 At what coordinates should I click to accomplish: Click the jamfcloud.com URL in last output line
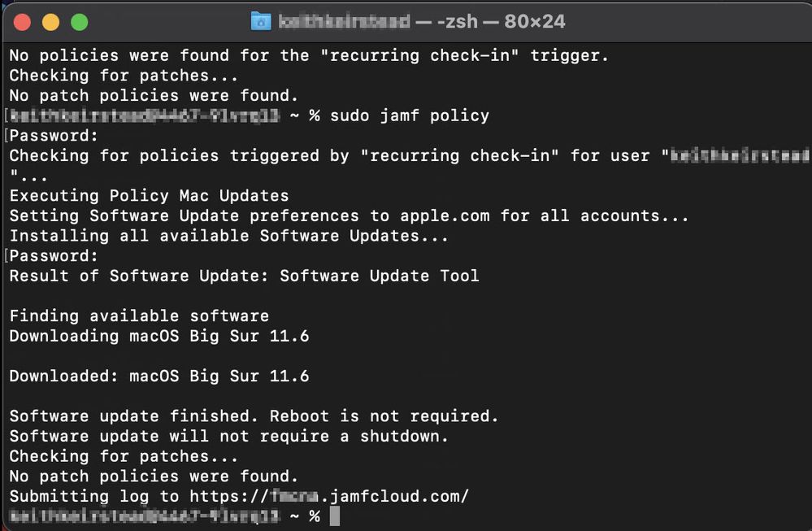pos(329,496)
